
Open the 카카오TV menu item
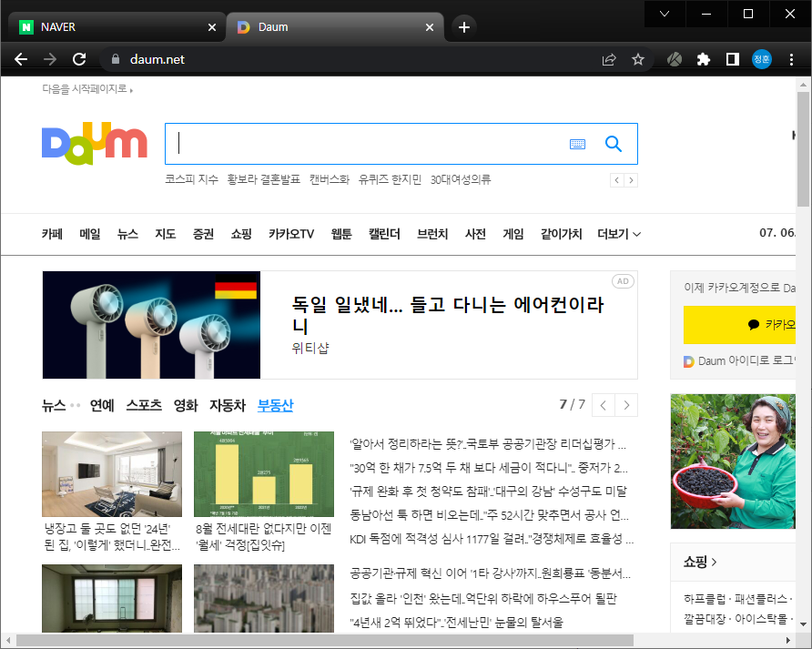coord(291,234)
